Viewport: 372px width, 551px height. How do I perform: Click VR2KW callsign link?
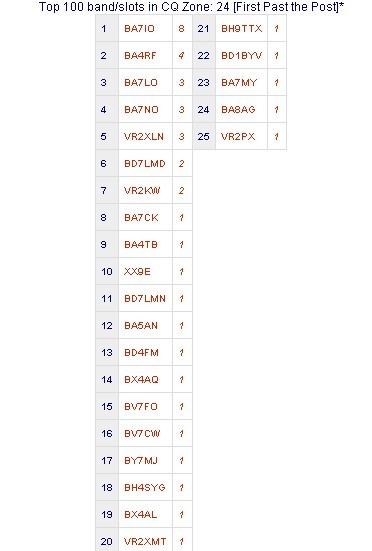(x=142, y=191)
